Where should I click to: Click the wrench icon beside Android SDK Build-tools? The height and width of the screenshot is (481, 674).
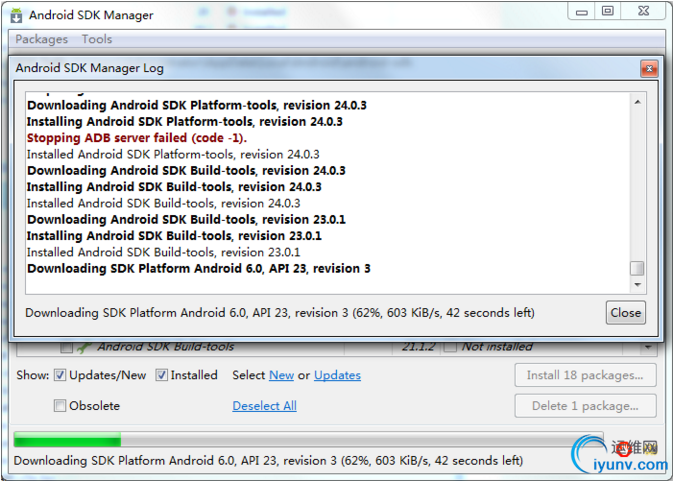(85, 347)
